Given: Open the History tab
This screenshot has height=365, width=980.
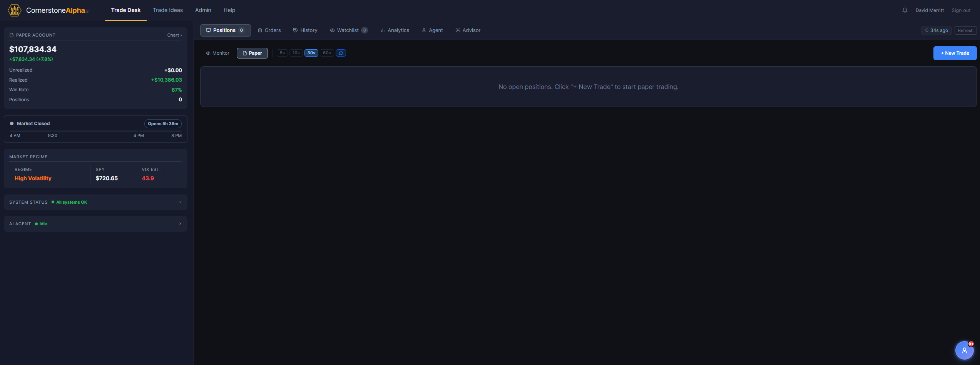Looking at the screenshot, I should pos(305,30).
